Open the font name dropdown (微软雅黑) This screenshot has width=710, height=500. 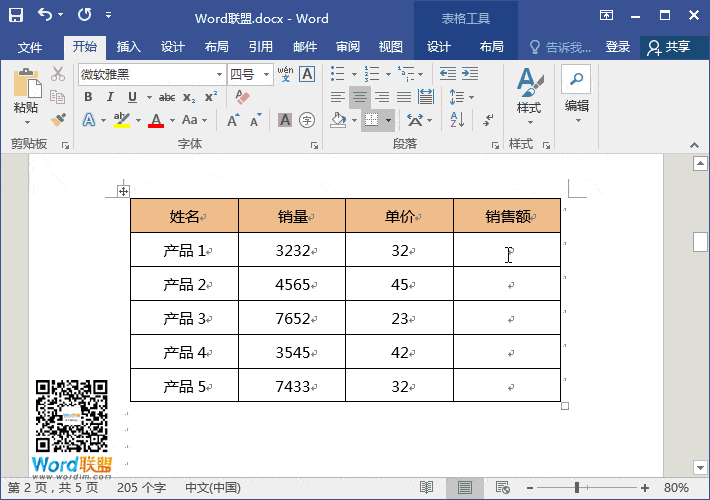click(219, 74)
